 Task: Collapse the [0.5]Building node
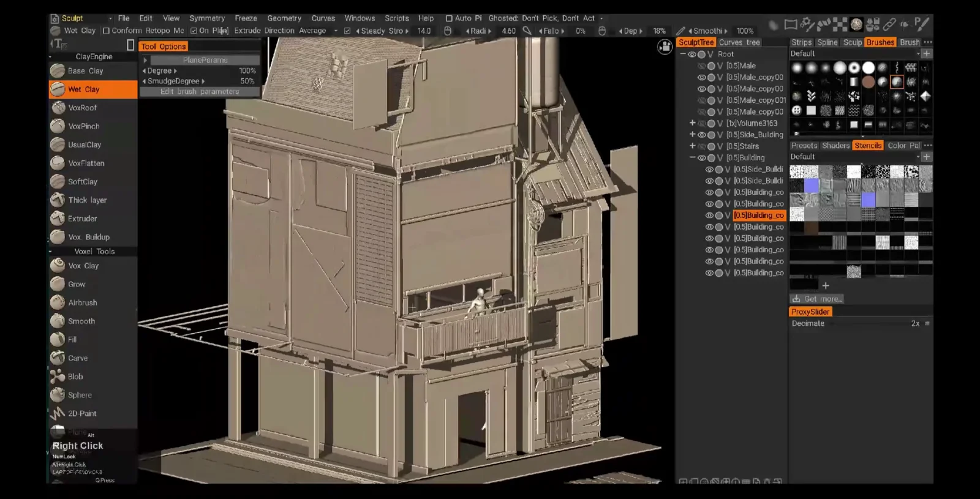click(693, 157)
